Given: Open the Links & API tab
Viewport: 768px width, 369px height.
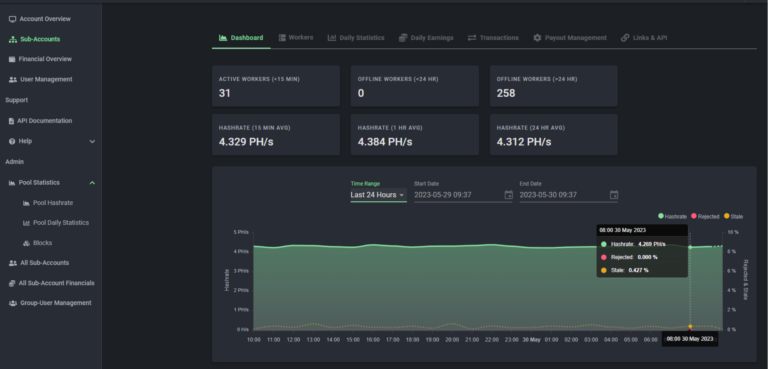Looking at the screenshot, I should tap(644, 38).
